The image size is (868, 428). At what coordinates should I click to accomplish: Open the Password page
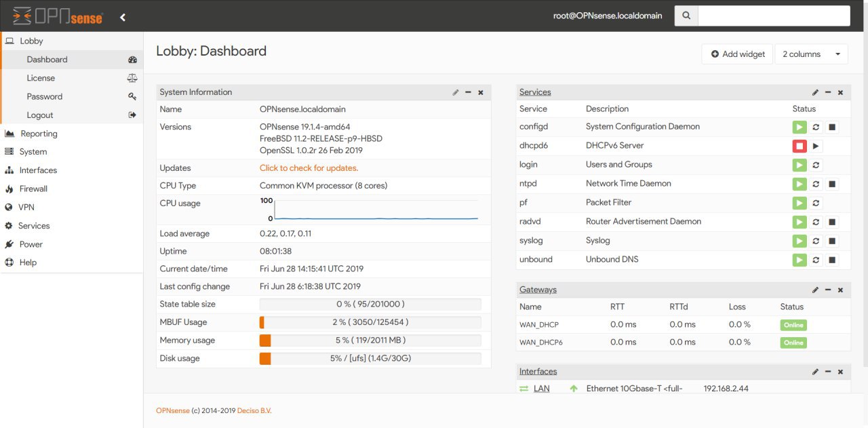pyautogui.click(x=72, y=96)
